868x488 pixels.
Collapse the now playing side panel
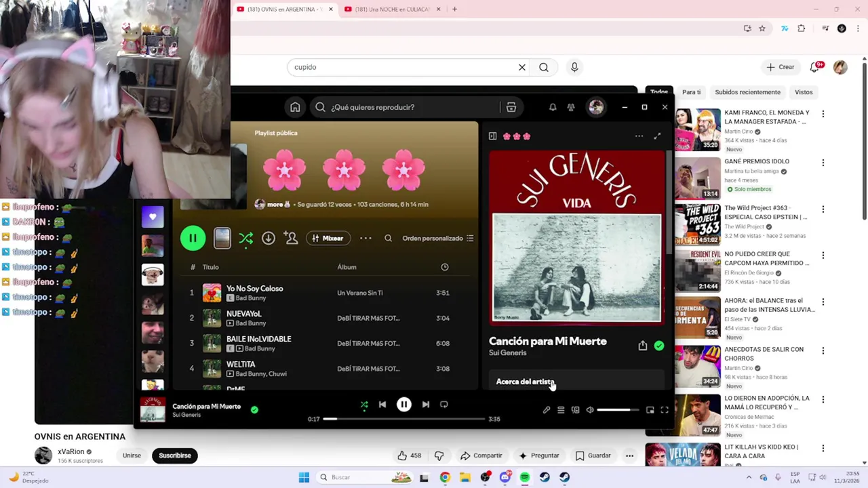[492, 136]
